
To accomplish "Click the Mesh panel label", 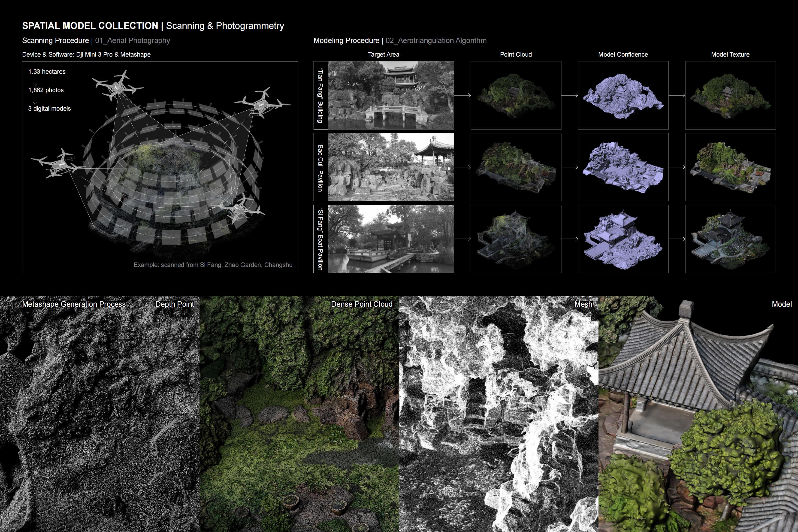I will click(583, 304).
